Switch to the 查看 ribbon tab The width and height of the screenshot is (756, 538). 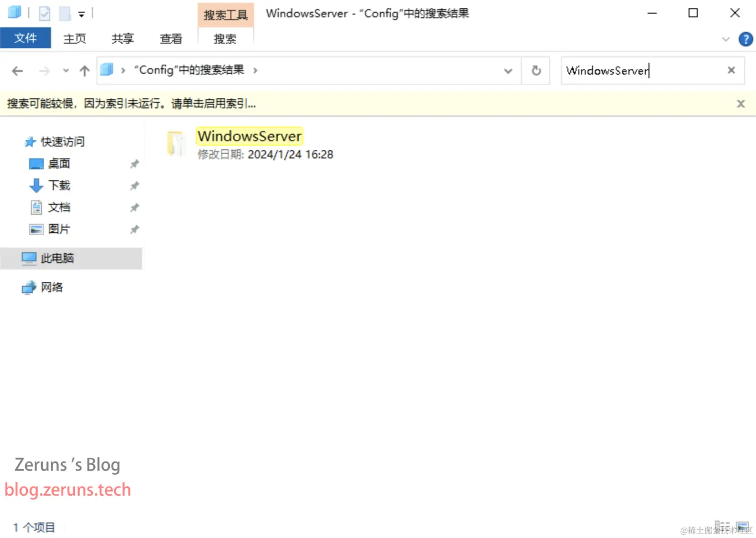coord(171,39)
